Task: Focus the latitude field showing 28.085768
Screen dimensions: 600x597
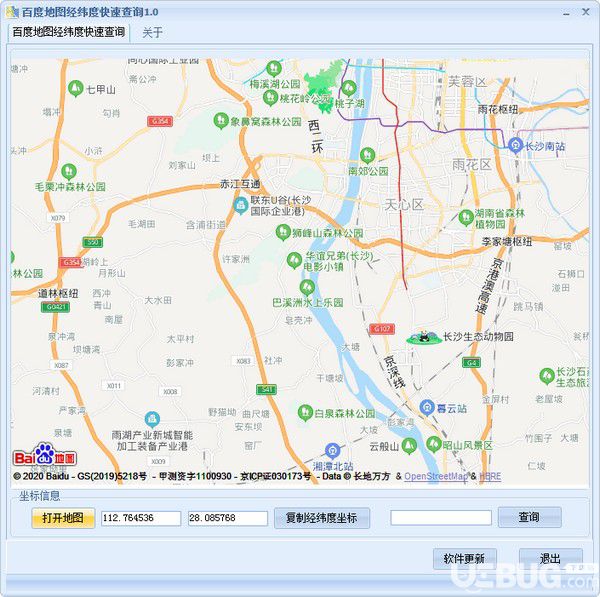Action: [x=228, y=518]
